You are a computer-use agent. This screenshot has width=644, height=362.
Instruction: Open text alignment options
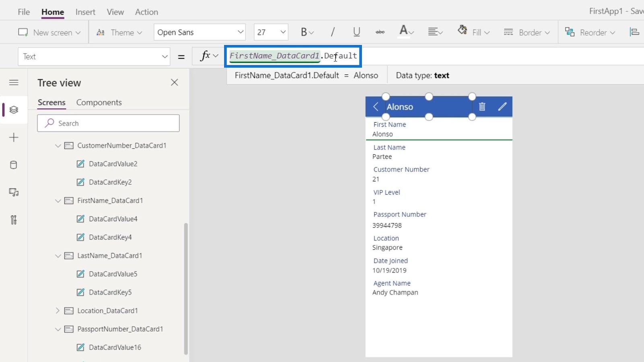435,32
